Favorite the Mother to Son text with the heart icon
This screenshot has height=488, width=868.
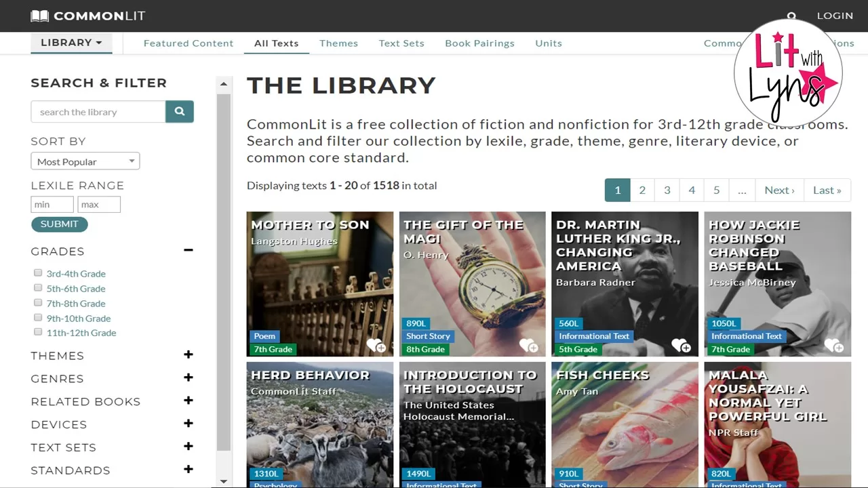376,346
